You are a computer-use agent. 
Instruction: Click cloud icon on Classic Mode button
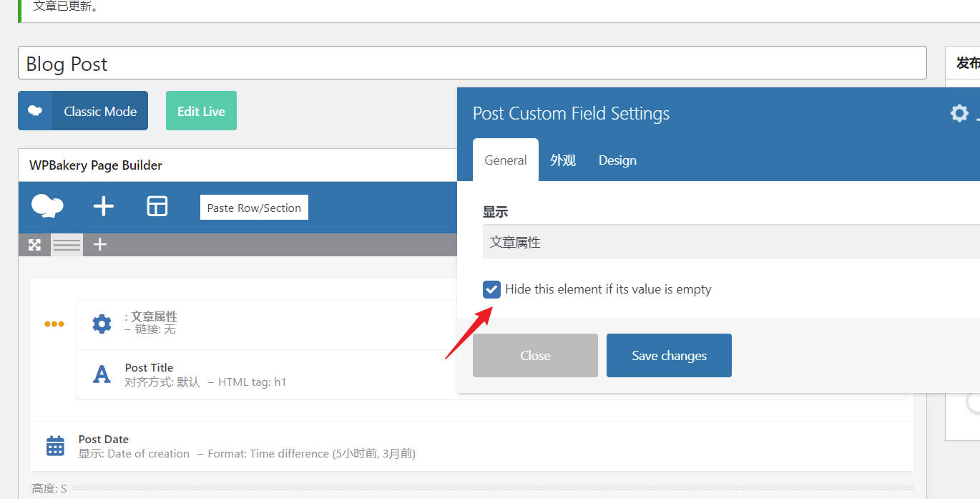click(35, 111)
